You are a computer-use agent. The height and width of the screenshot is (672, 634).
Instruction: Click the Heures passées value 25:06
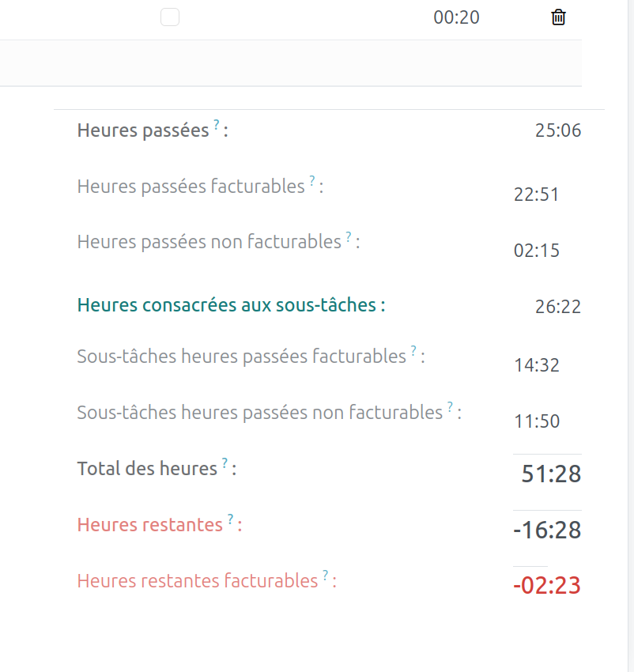[x=557, y=130]
